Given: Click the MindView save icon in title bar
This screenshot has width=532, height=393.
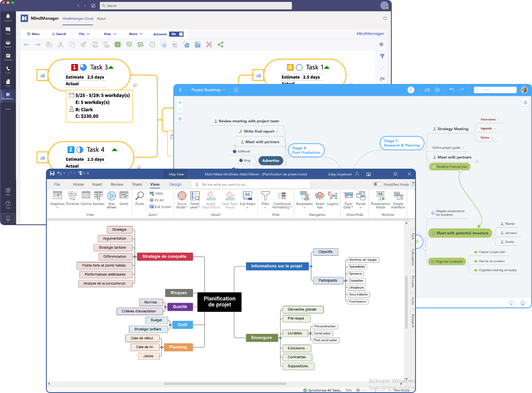Looking at the screenshot, I should 52,174.
